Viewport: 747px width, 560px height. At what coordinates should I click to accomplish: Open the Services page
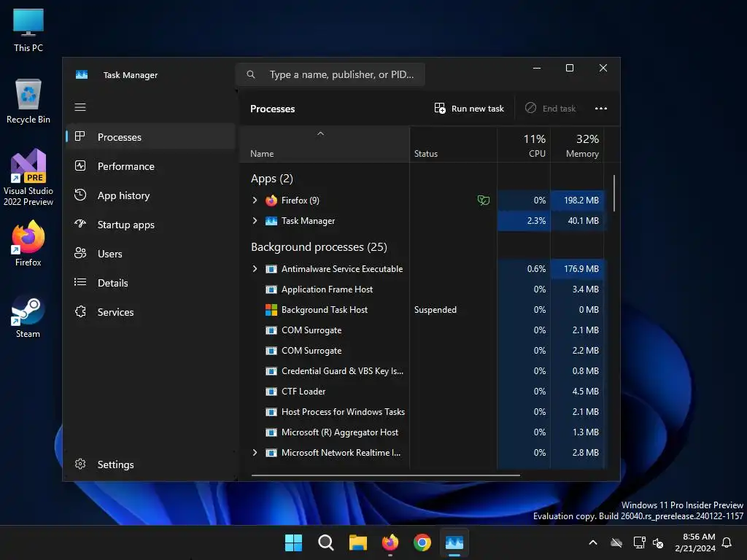pos(150,312)
